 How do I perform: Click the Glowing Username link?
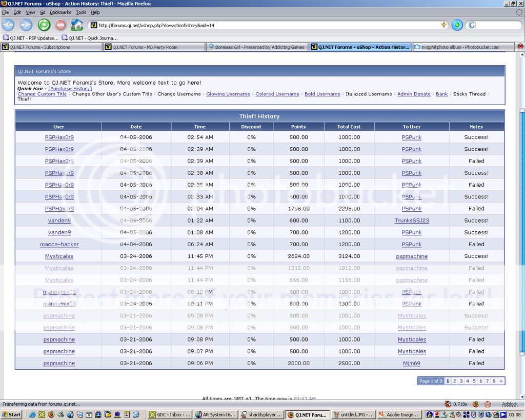pyautogui.click(x=228, y=94)
